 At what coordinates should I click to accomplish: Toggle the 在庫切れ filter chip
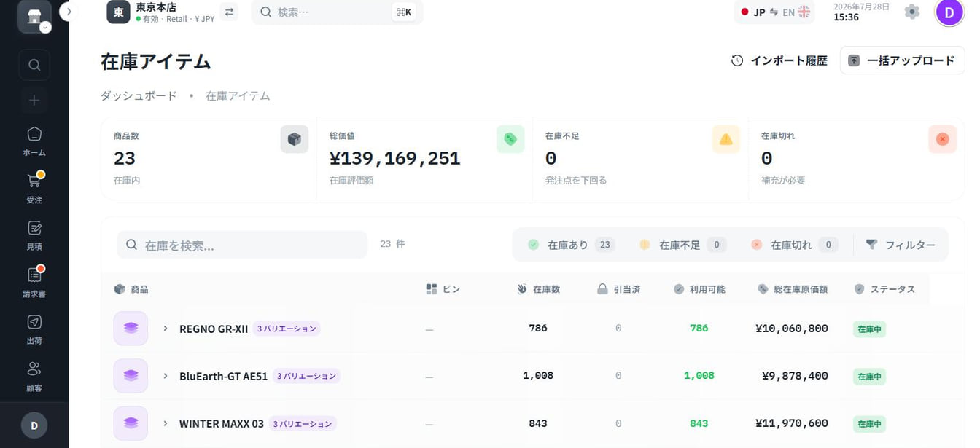coord(793,245)
